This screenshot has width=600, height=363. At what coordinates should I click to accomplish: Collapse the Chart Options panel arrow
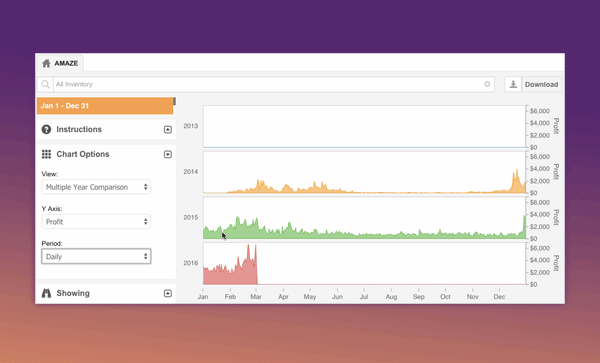coord(168,154)
